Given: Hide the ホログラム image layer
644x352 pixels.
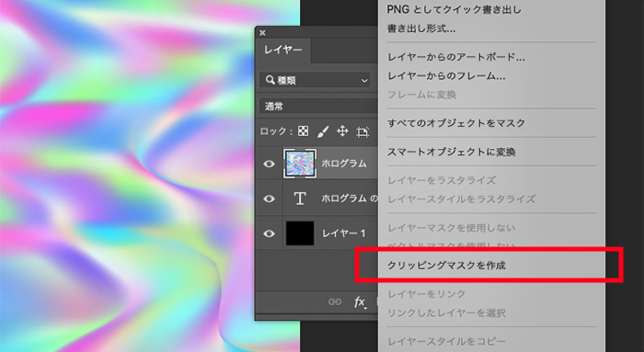Looking at the screenshot, I should [x=269, y=165].
